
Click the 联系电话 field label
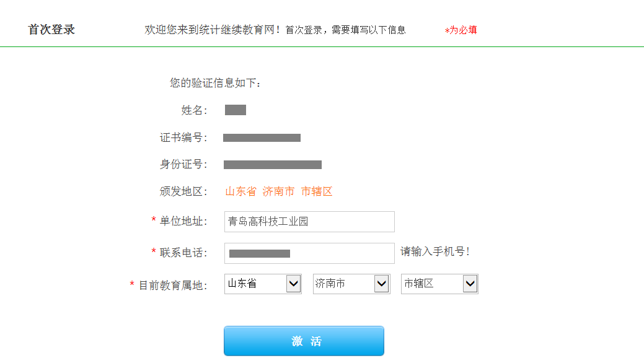(x=183, y=253)
